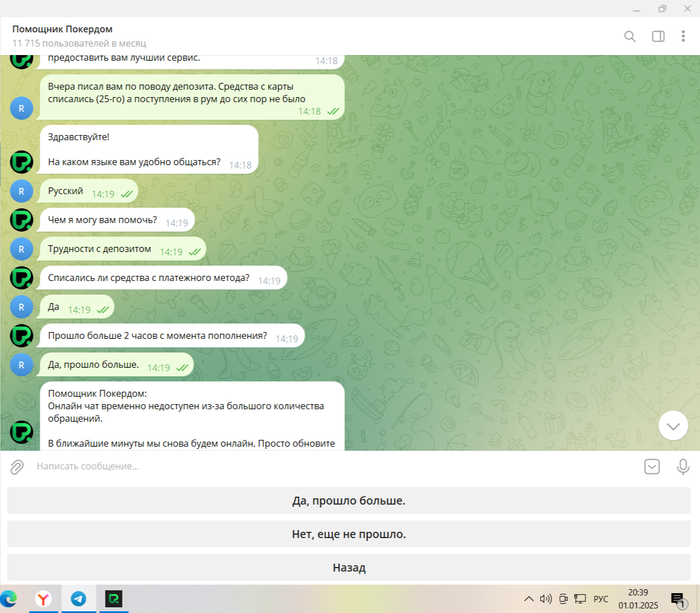Viewport: 700px width, 613px height.
Task: Open the three-dot chat menu
Action: [683, 36]
